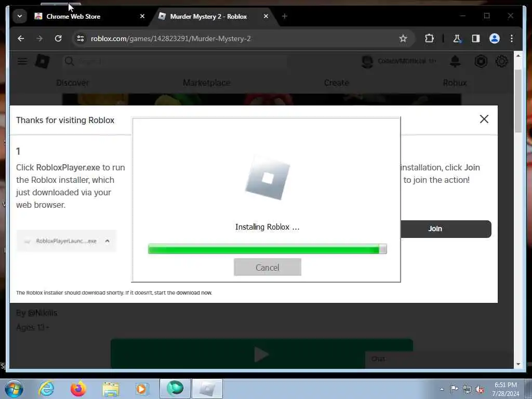The height and width of the screenshot is (399, 532).
Task: Open the Extensions puzzle icon
Action: 429,38
